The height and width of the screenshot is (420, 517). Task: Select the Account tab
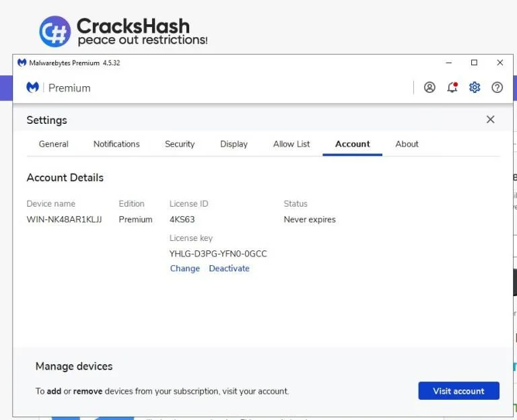point(353,144)
